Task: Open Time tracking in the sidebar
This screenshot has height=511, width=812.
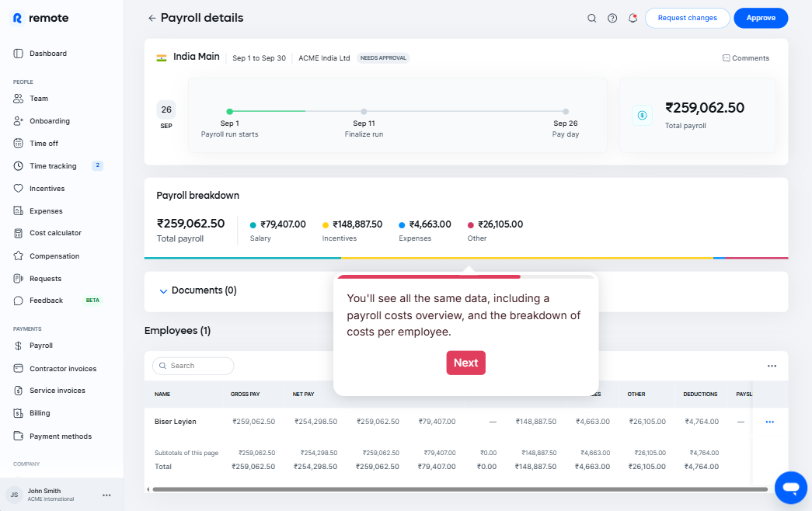Action: click(x=53, y=166)
